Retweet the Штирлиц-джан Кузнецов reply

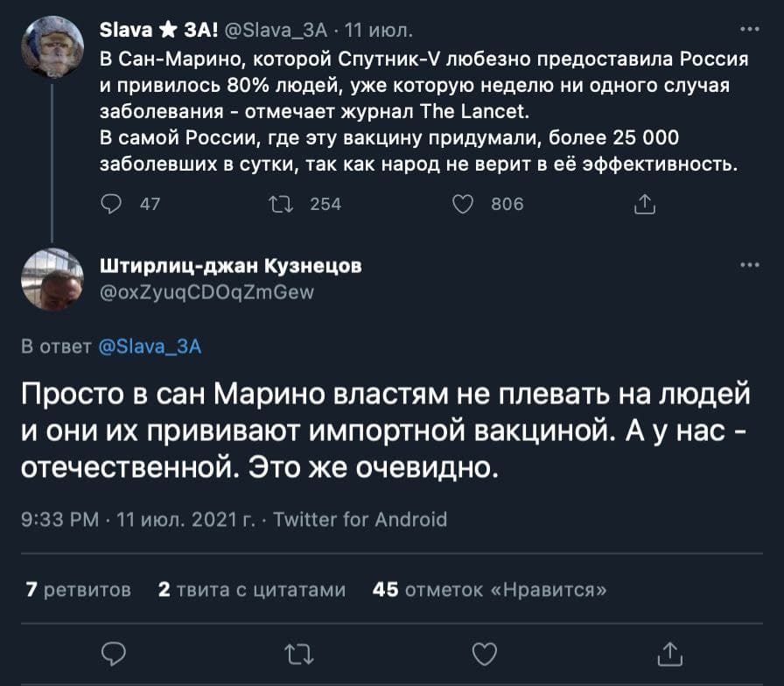click(298, 653)
